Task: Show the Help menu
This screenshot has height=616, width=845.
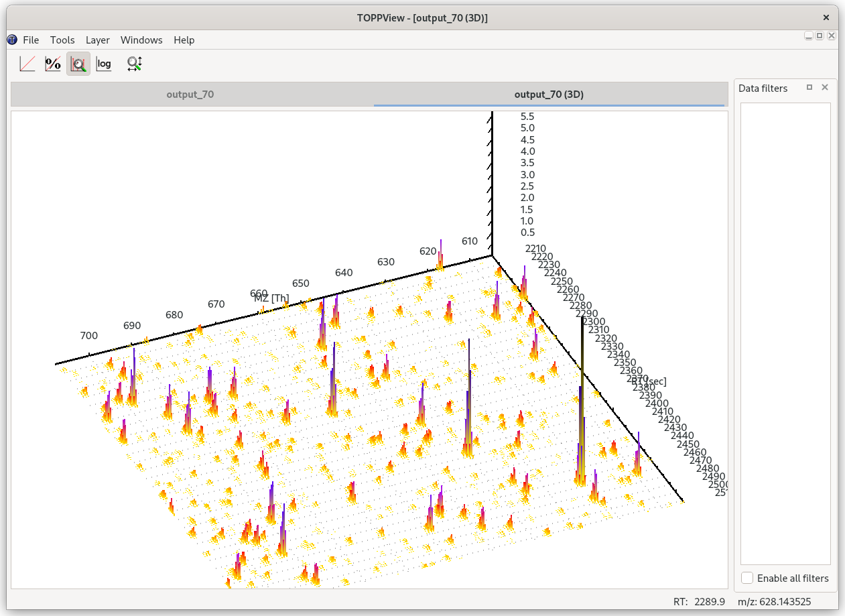Action: coord(184,40)
